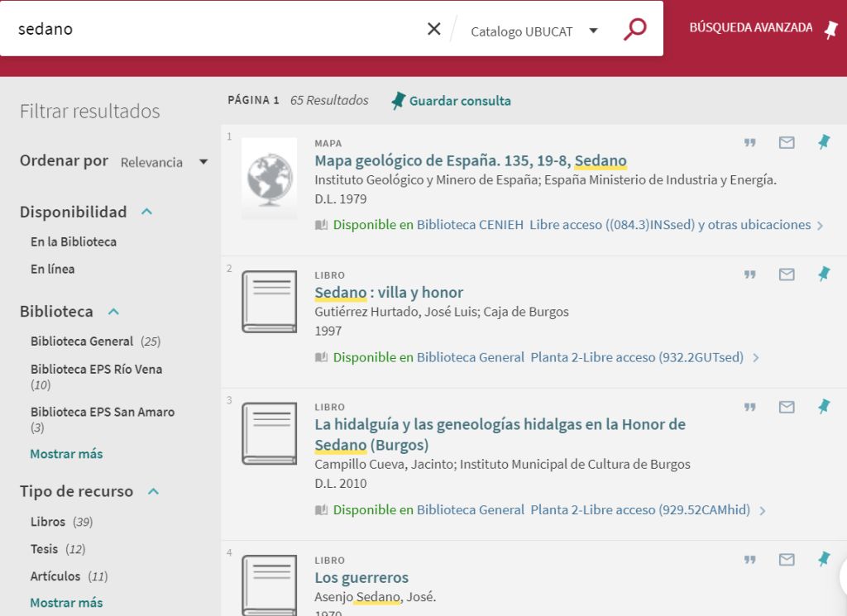Open citation for La hidalguía y las geneologías

(x=749, y=407)
